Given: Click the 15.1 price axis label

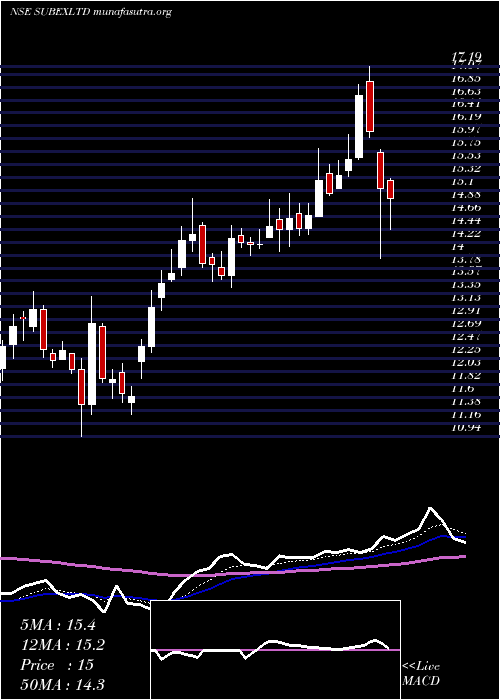Looking at the screenshot, I should click(462, 182).
